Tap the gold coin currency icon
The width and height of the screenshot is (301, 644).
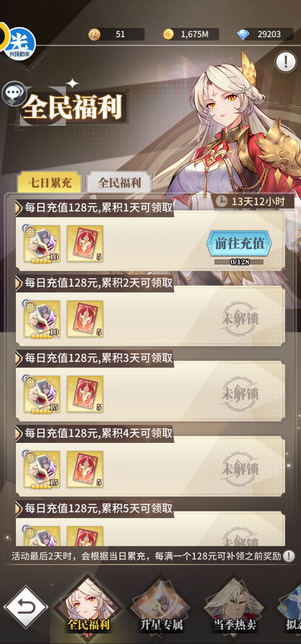pyautogui.click(x=169, y=35)
